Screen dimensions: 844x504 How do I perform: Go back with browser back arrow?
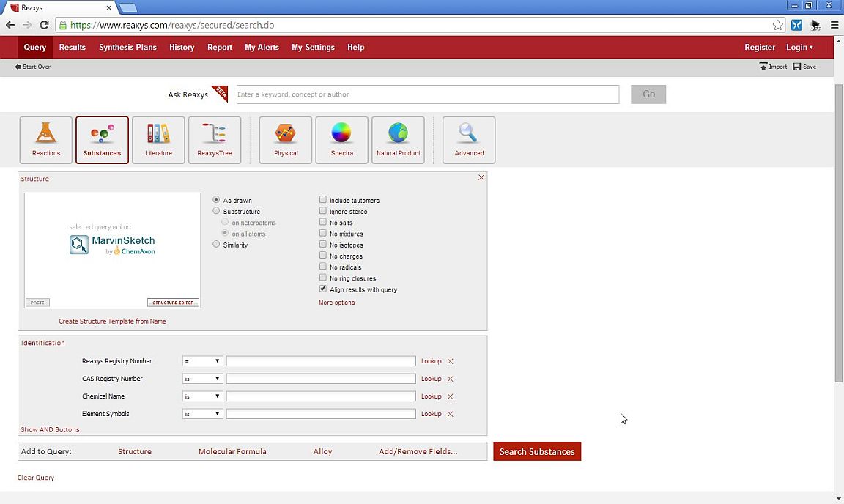(10, 26)
